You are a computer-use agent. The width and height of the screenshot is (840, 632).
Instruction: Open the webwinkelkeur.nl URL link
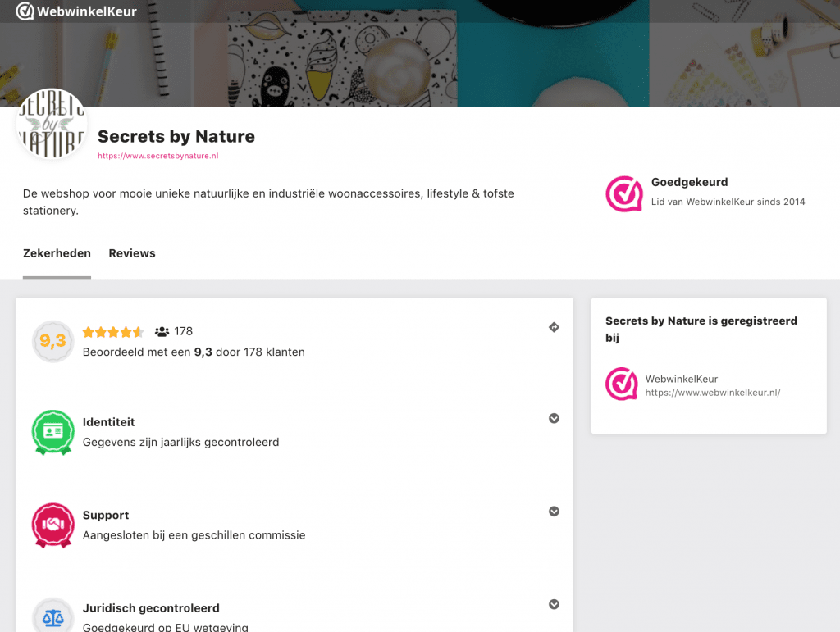tap(712, 393)
